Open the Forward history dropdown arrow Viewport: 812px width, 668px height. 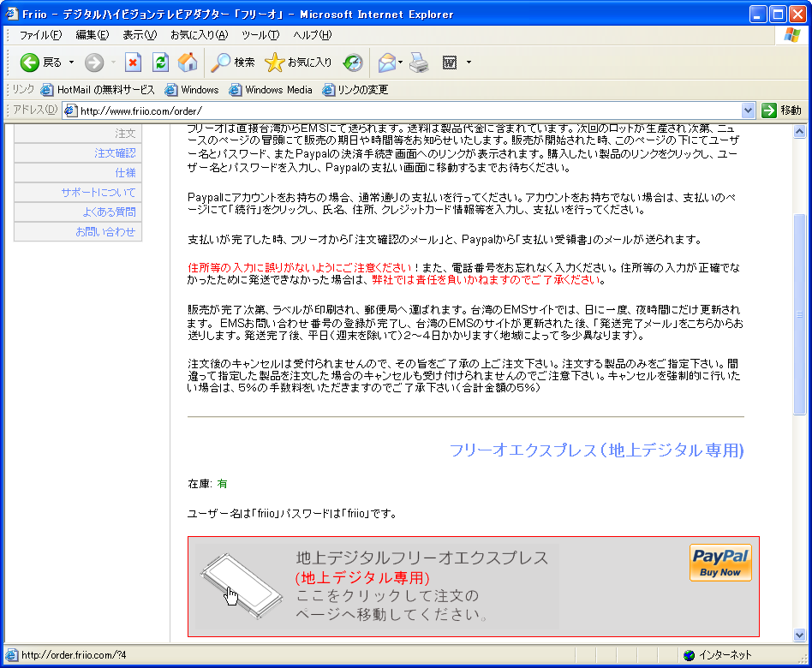point(113,63)
